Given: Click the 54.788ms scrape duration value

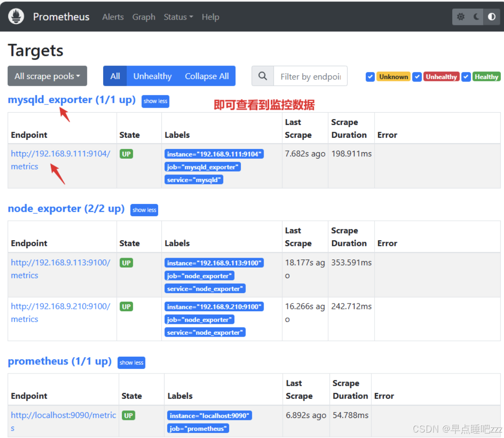Looking at the screenshot, I should tap(350, 415).
